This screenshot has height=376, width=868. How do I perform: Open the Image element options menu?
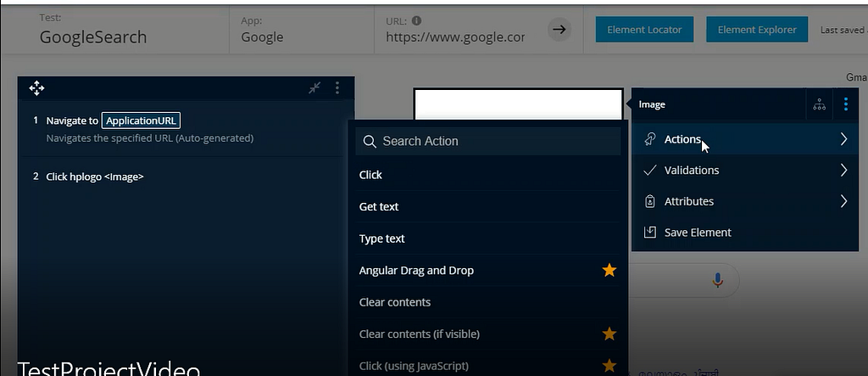tap(846, 104)
